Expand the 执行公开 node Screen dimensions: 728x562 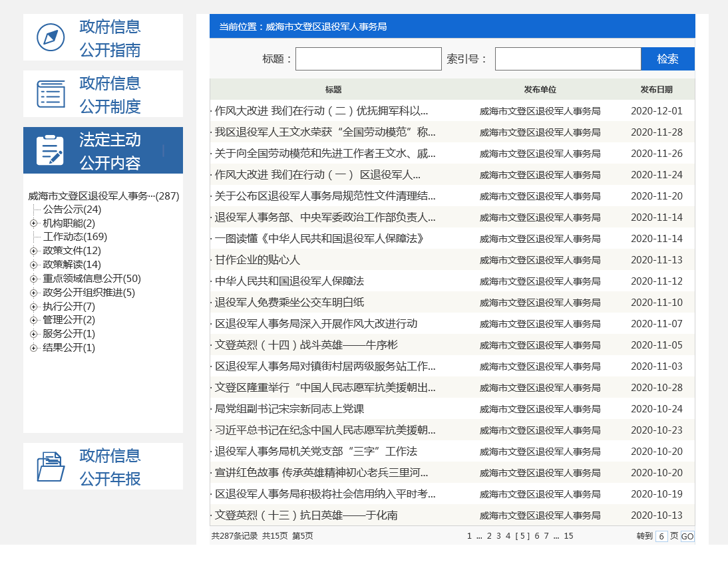pos(33,306)
